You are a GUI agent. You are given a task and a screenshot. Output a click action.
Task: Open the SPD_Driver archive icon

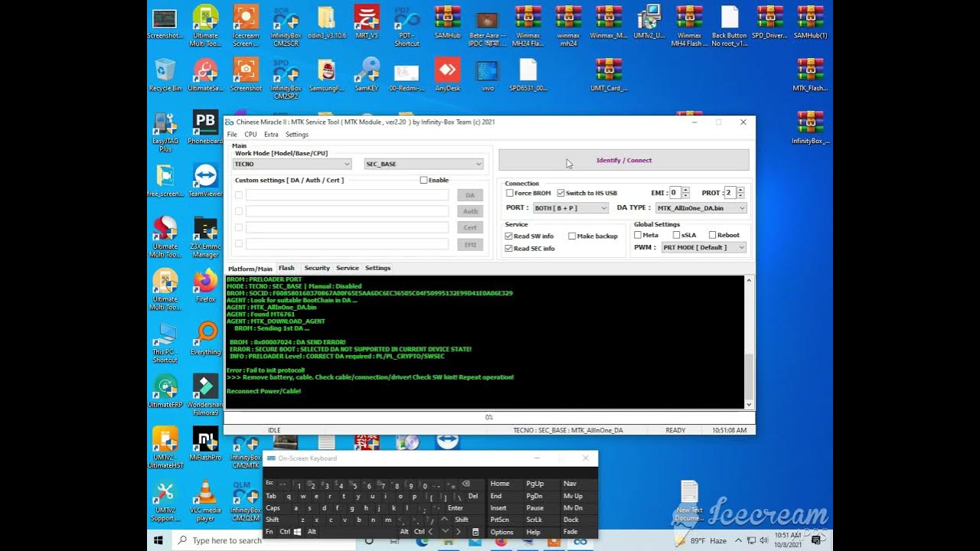(769, 21)
